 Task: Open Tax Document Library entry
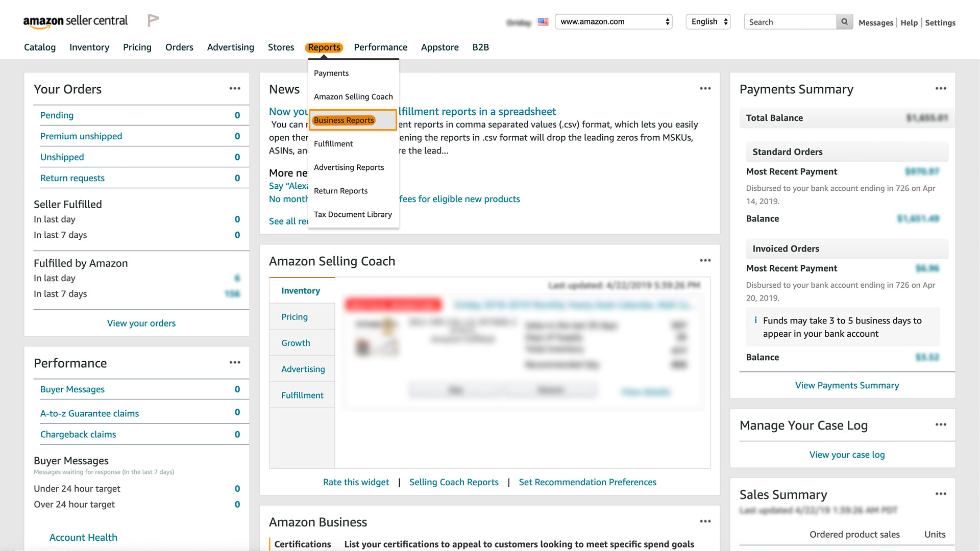[x=353, y=214]
